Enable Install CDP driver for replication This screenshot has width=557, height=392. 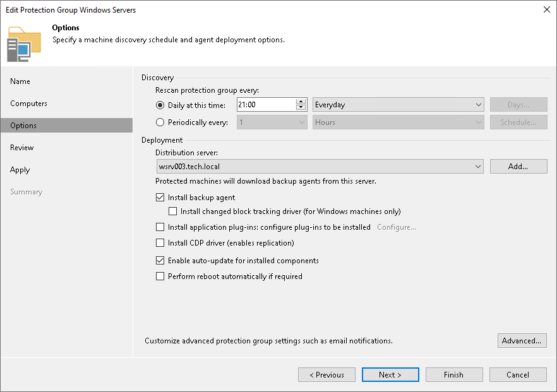(160, 242)
